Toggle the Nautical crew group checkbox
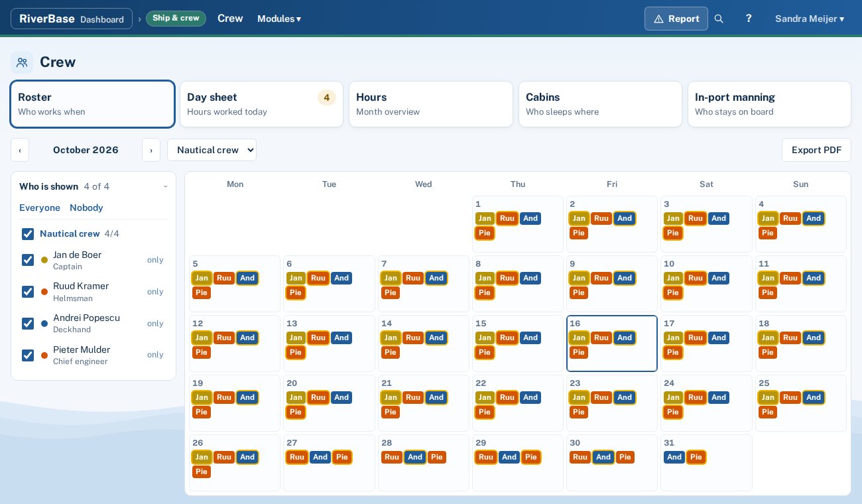This screenshot has width=862, height=504. point(28,234)
